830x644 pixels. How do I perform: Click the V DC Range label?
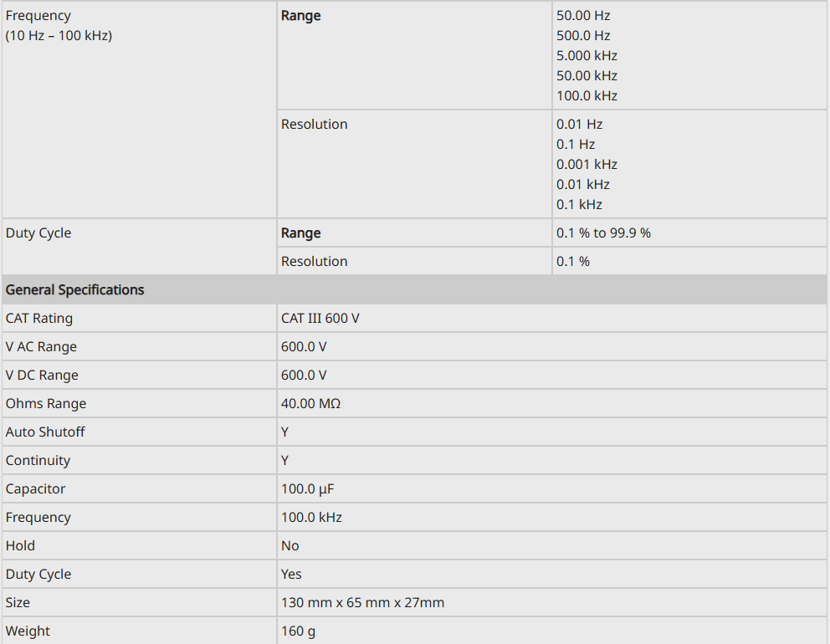(42, 376)
